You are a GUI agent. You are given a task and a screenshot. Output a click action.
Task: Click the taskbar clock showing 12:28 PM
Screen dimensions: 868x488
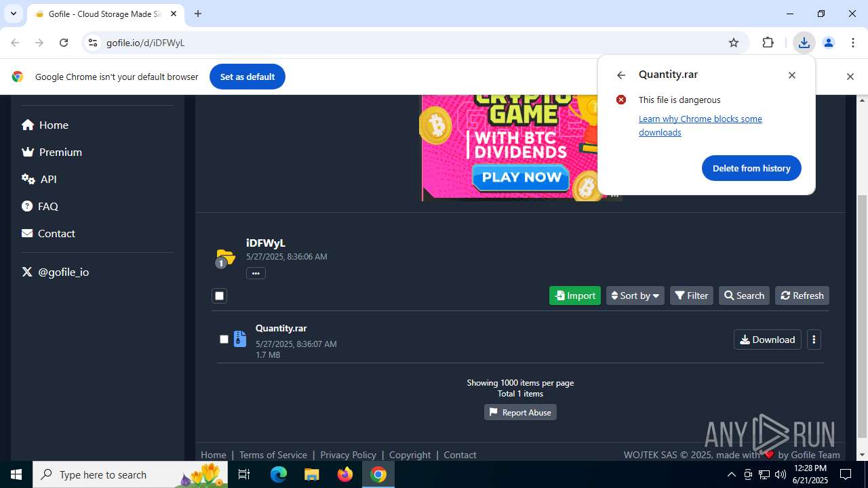(x=810, y=474)
